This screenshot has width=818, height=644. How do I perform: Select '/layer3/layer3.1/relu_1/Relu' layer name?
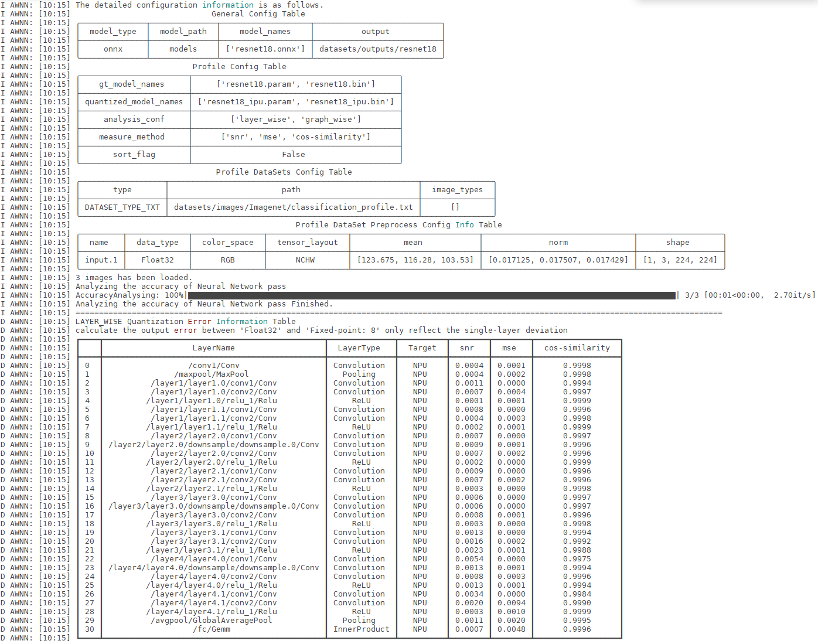pyautogui.click(x=212, y=550)
